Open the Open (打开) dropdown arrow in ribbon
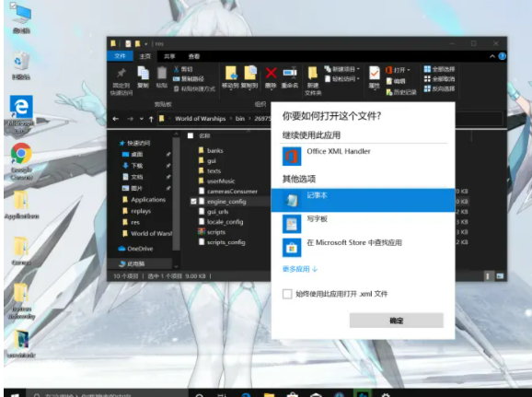 409,70
